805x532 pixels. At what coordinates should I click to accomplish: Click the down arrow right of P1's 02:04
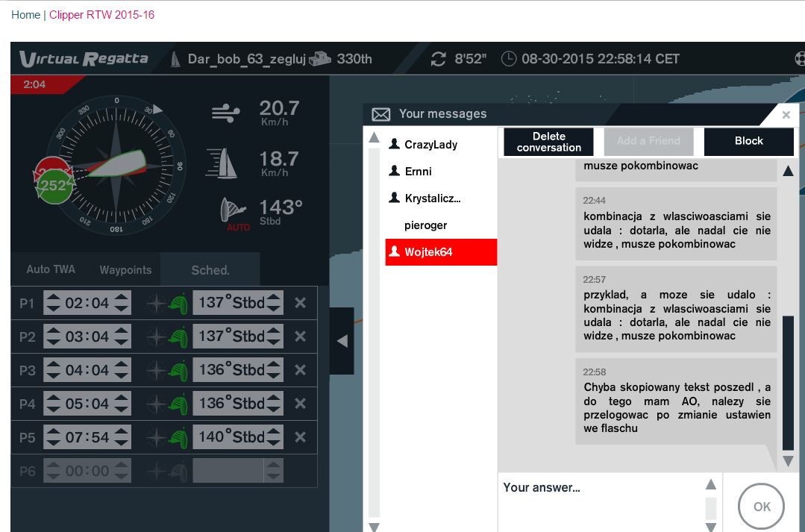tap(121, 309)
